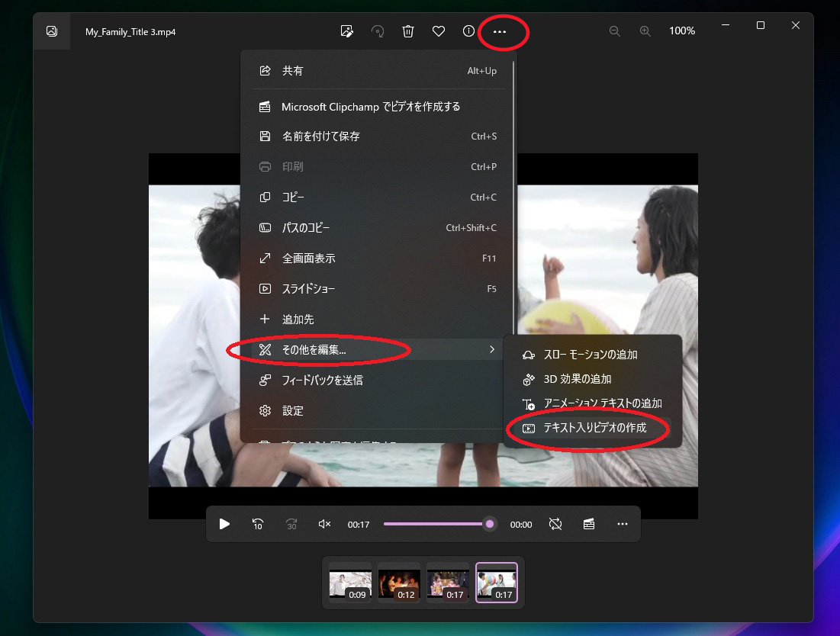Open the playback bar's more options menu
This screenshot has width=840, height=636.
click(x=622, y=524)
